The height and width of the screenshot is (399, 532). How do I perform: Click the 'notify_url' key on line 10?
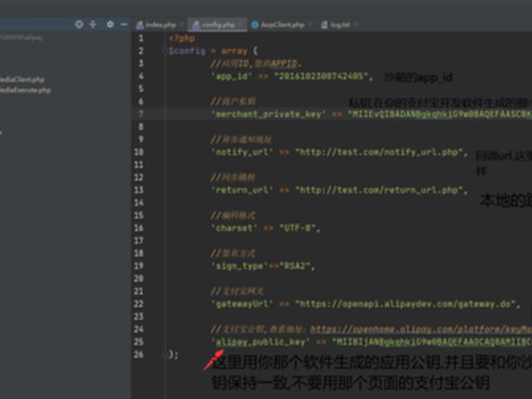point(242,152)
